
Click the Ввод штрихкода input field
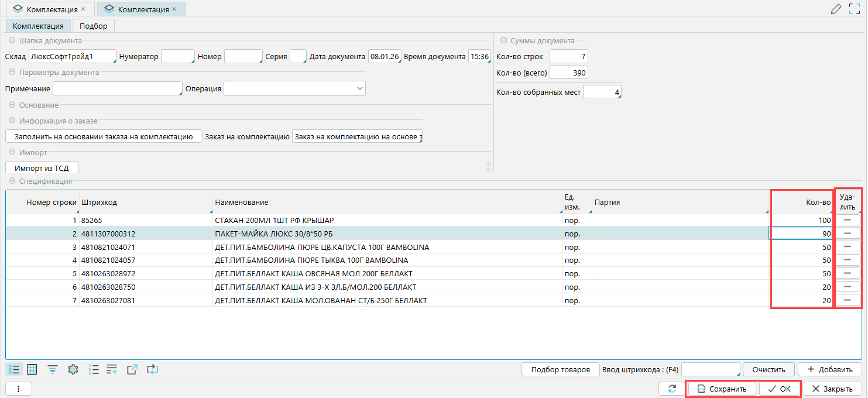711,369
